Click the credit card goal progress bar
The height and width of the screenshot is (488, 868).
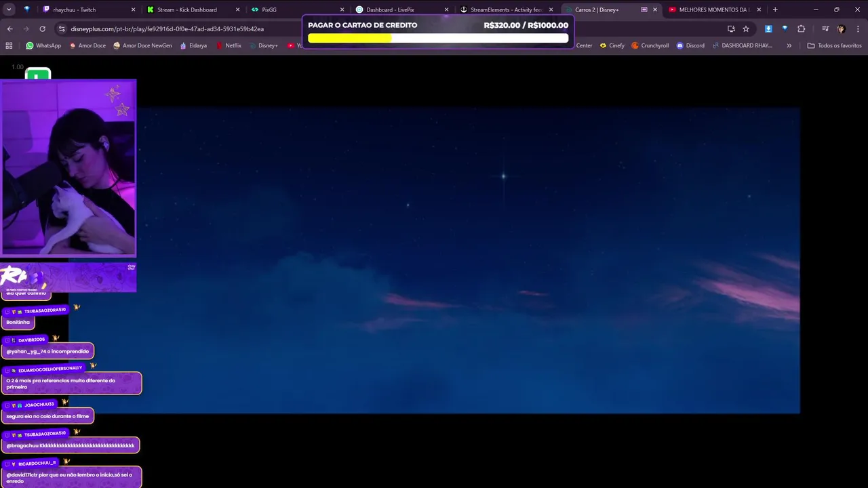[x=438, y=38]
